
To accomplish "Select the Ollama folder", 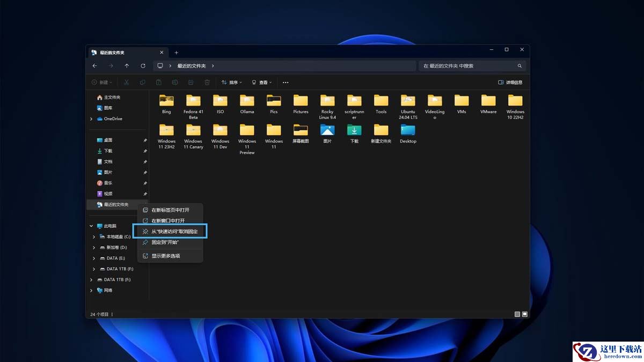I will [x=247, y=105].
